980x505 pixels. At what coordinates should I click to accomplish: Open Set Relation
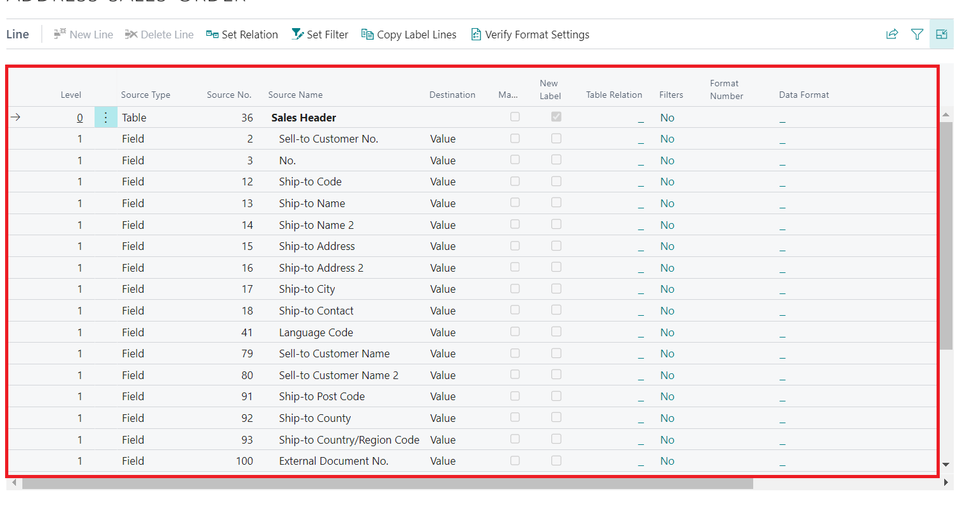click(x=242, y=35)
